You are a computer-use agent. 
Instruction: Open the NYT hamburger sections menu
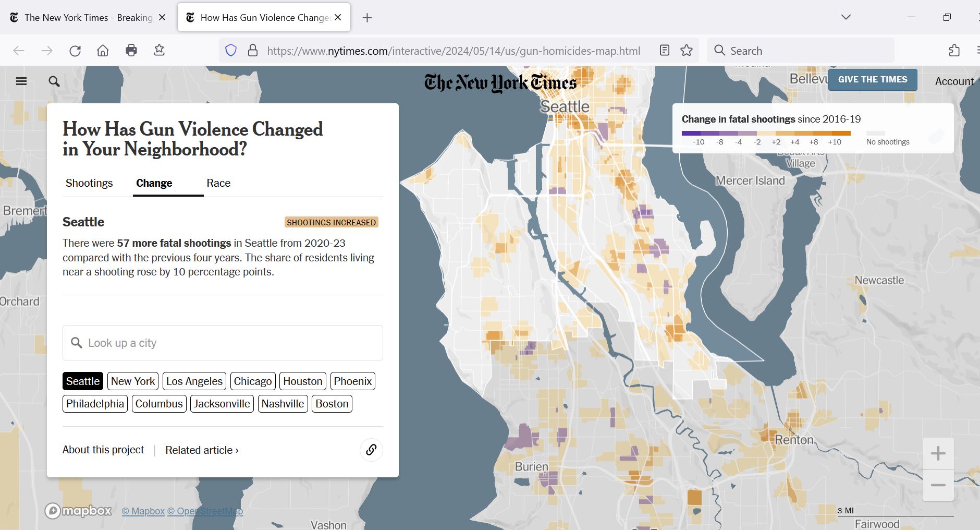point(21,81)
